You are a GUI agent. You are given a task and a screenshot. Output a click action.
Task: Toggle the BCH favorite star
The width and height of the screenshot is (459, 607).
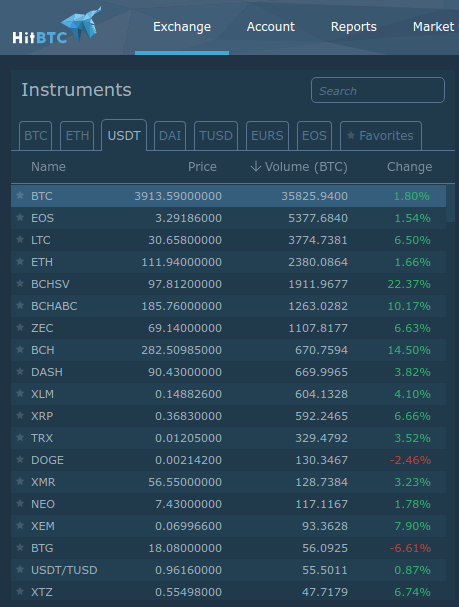pyautogui.click(x=20, y=350)
